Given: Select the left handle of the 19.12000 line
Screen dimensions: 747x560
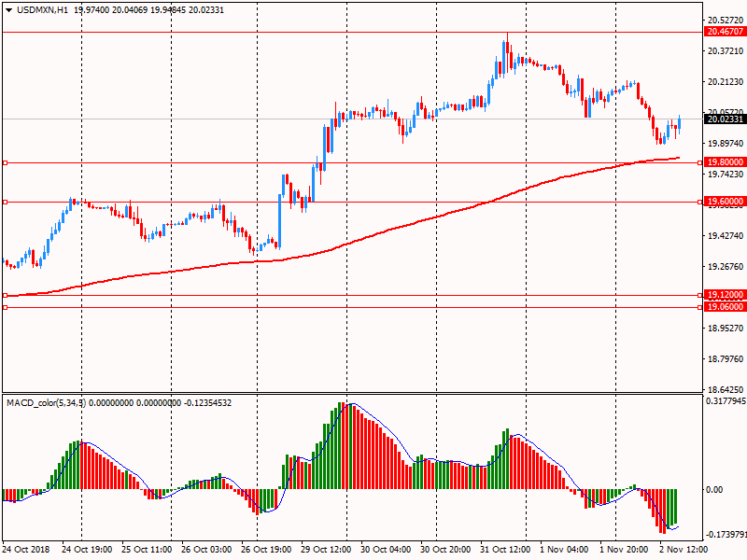Looking at the screenshot, I should (x=6, y=296).
